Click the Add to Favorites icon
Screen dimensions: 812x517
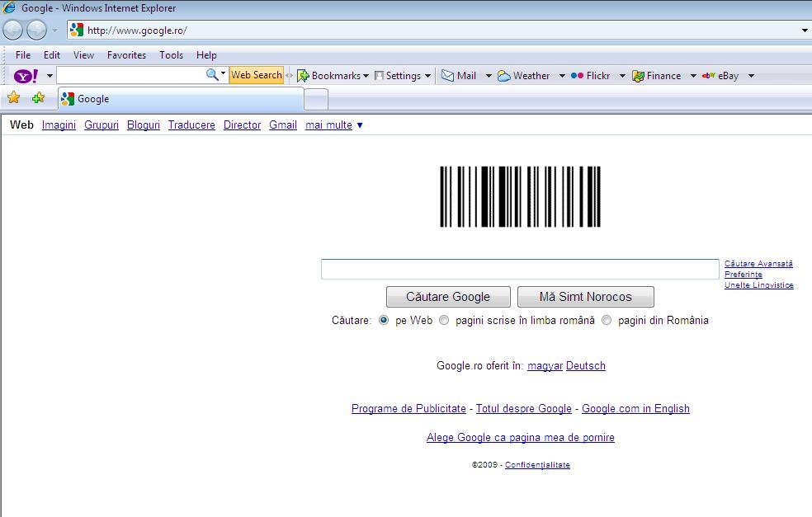coord(38,97)
